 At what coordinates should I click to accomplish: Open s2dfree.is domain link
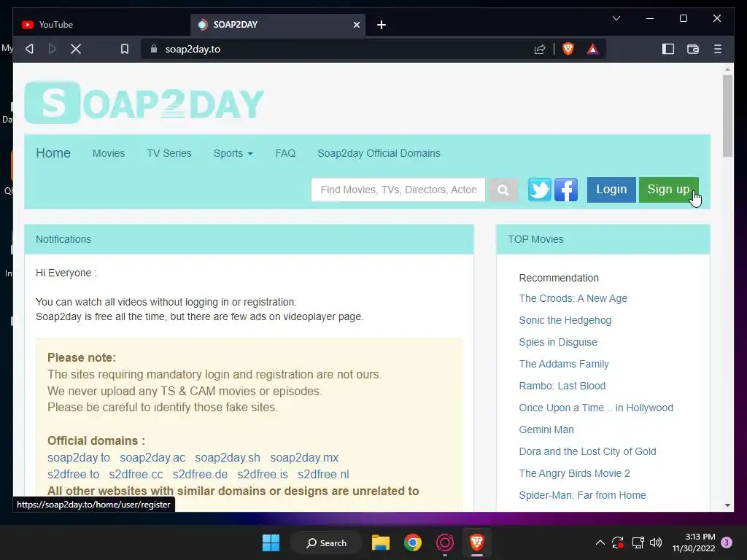click(x=263, y=474)
